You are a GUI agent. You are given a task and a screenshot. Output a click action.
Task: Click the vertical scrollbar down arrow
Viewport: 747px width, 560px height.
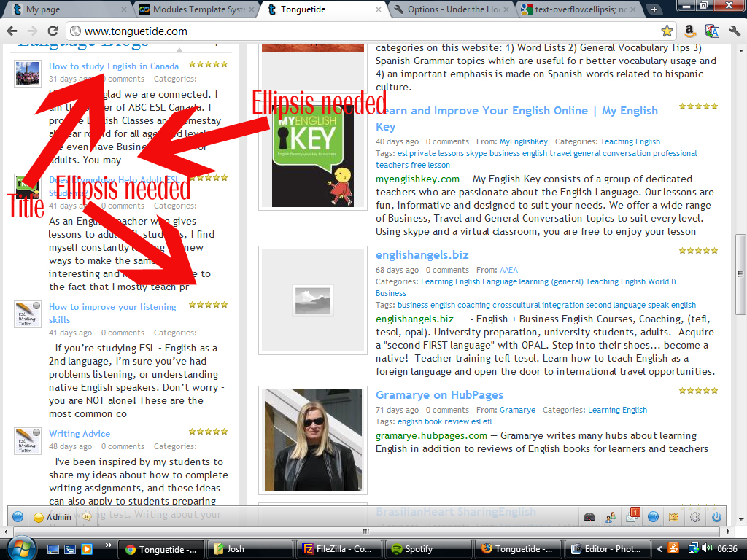click(x=740, y=519)
